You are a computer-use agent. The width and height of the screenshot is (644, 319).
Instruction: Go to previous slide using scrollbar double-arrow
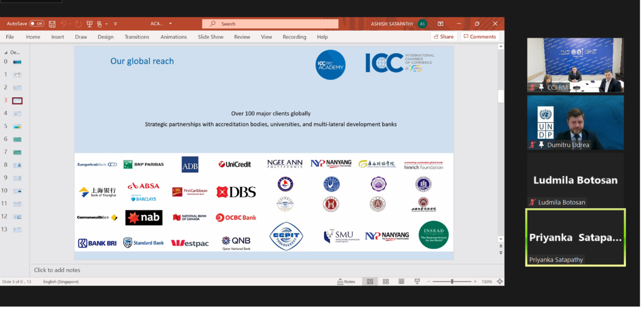tap(501, 247)
